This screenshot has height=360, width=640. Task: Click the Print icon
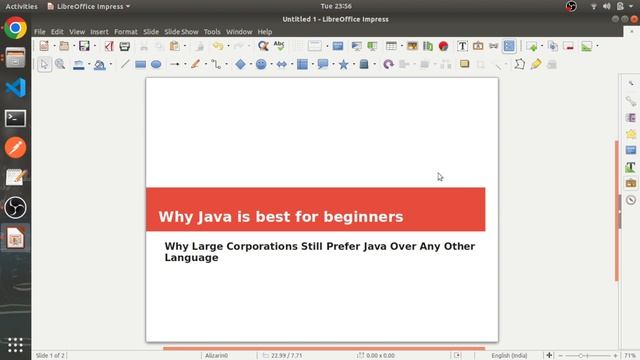(x=124, y=46)
